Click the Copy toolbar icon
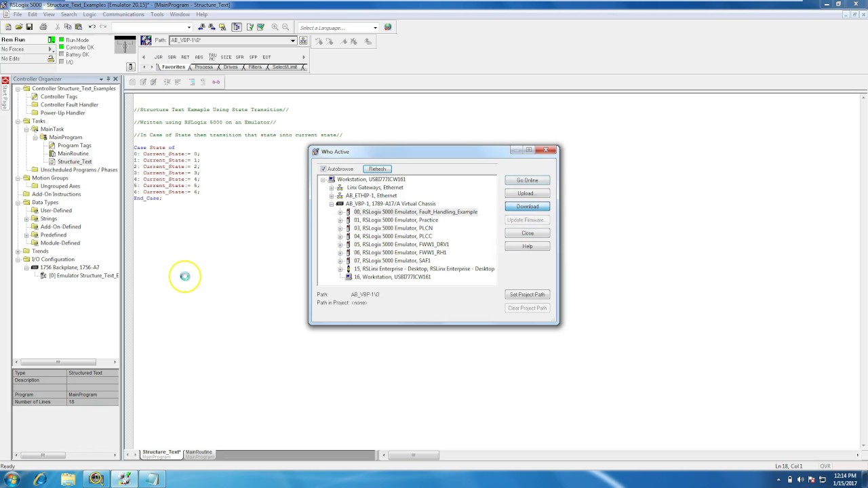This screenshot has width=868, height=488. point(68,27)
